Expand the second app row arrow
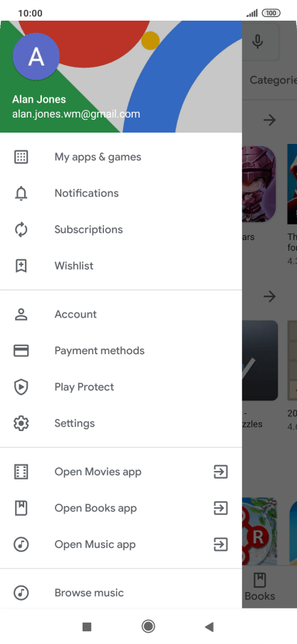 click(x=269, y=296)
